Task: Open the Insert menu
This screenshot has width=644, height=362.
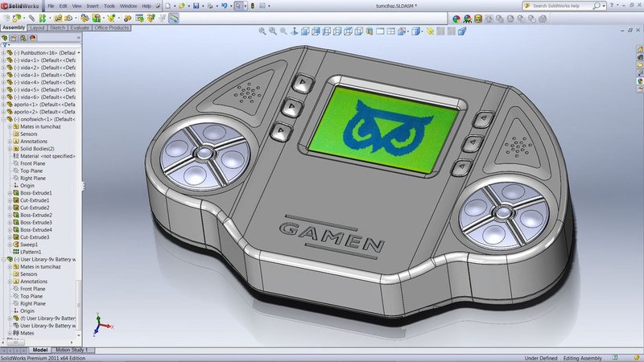Action: 93,6
